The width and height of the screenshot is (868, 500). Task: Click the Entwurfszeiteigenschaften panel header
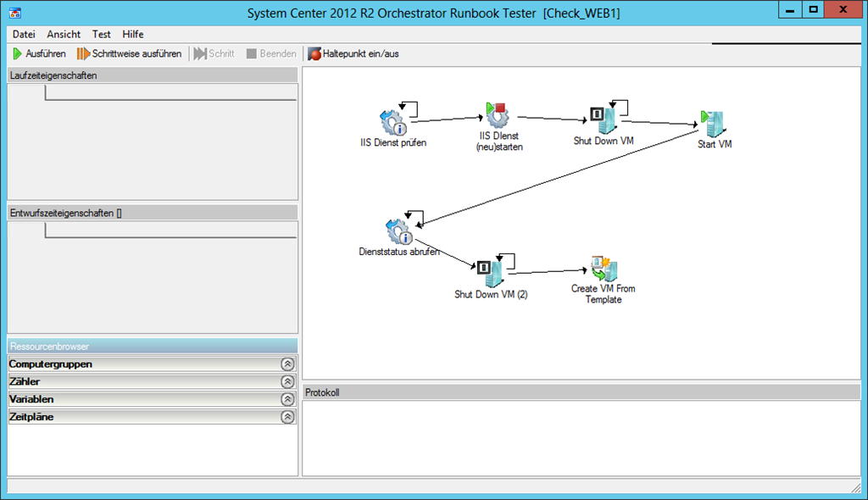[x=153, y=214]
